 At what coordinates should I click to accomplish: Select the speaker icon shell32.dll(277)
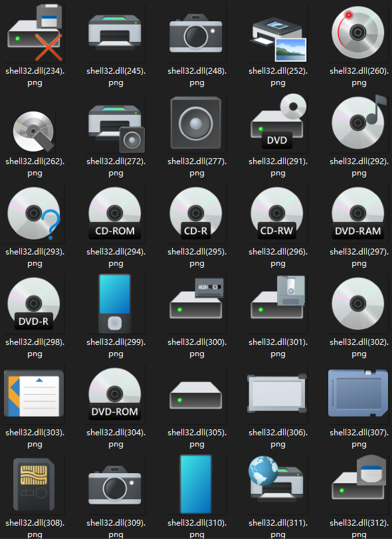tap(196, 123)
